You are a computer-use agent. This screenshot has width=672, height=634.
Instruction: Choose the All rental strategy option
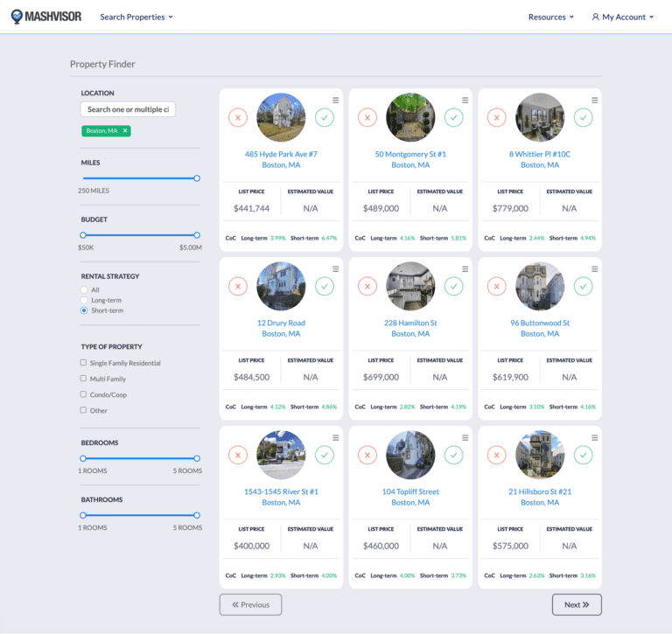pyautogui.click(x=84, y=289)
